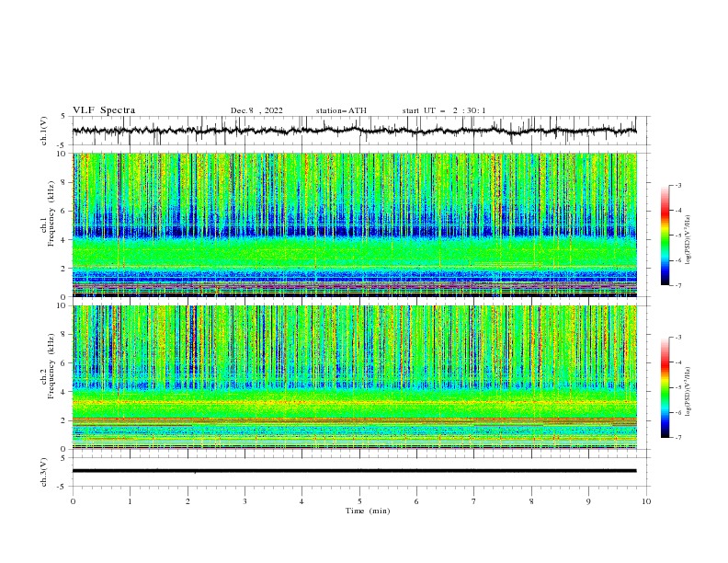Click the ch.3 flat waveform trace
The width and height of the screenshot is (728, 563).
[x=355, y=471]
